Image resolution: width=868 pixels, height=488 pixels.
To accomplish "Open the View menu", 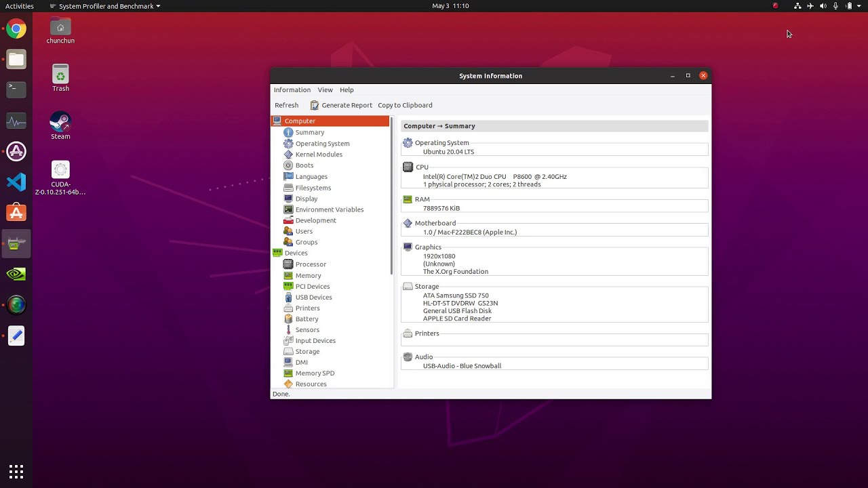I will 325,89.
